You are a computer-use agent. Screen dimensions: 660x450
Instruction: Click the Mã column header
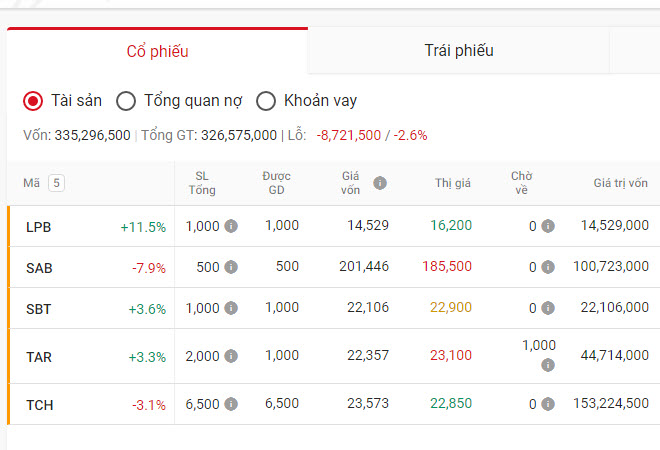31,183
